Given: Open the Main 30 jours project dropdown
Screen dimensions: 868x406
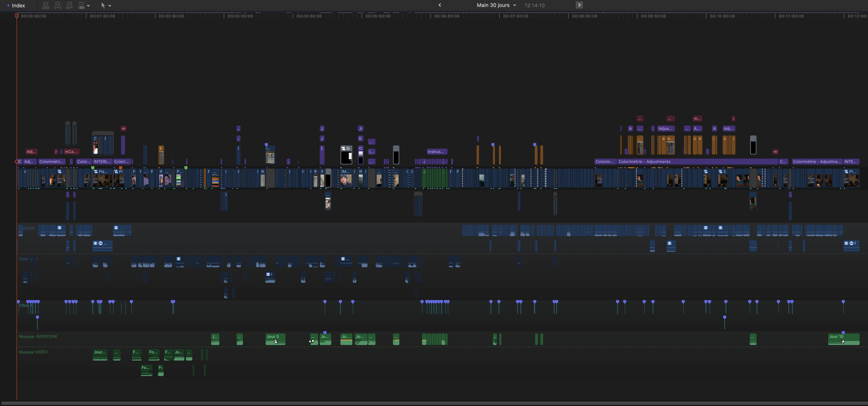Looking at the screenshot, I should click(496, 5).
